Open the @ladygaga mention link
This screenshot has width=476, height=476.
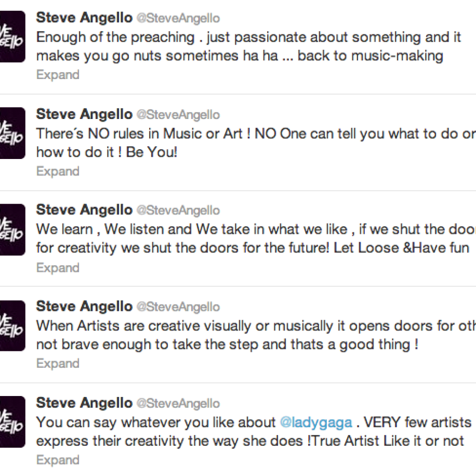(x=316, y=422)
